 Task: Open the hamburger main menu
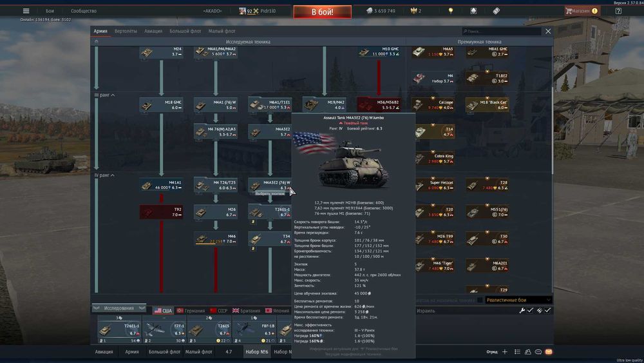(26, 11)
